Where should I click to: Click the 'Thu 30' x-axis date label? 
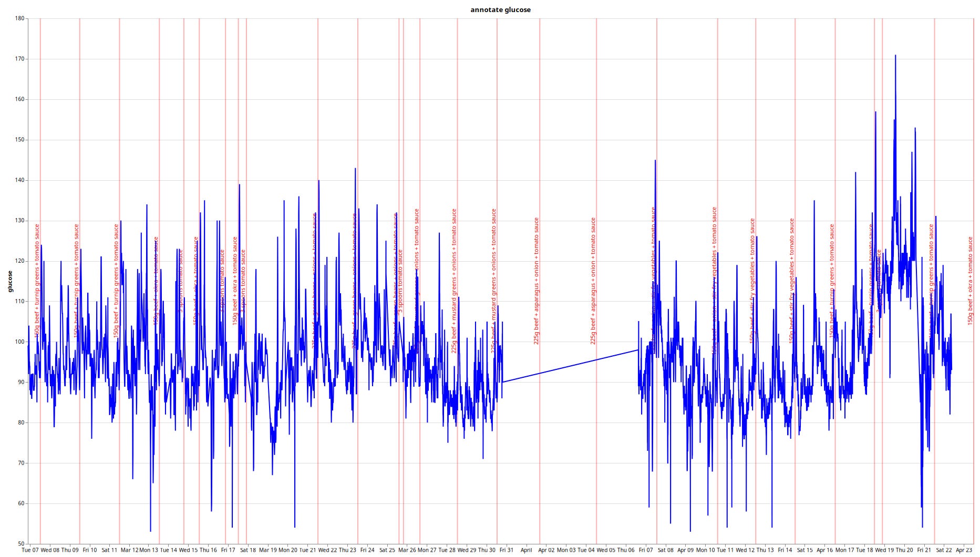[x=487, y=551]
